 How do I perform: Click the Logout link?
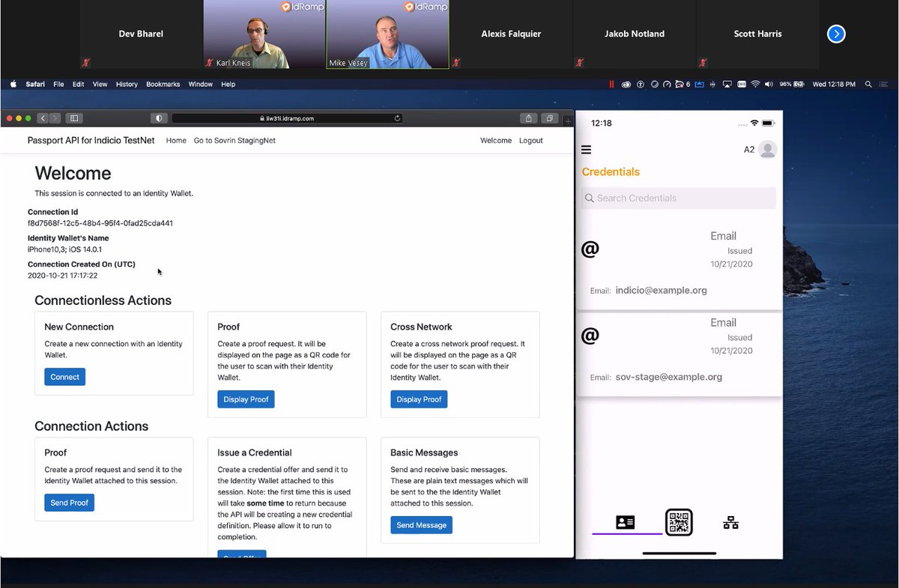click(531, 140)
